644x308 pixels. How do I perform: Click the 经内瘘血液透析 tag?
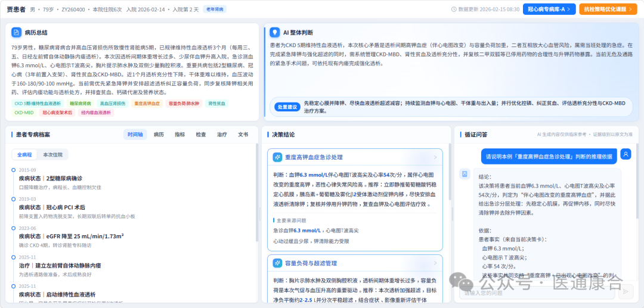click(95, 113)
